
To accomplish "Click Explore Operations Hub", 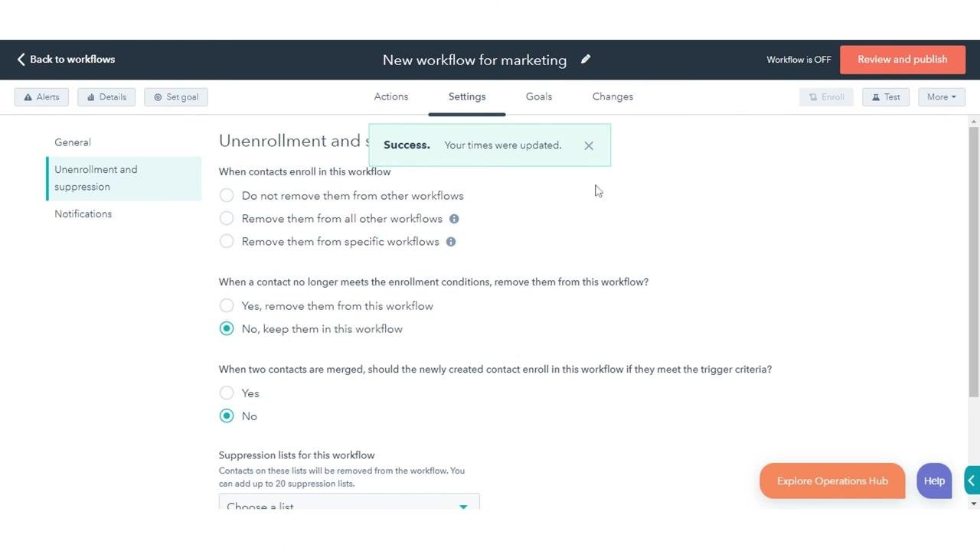I will [832, 481].
